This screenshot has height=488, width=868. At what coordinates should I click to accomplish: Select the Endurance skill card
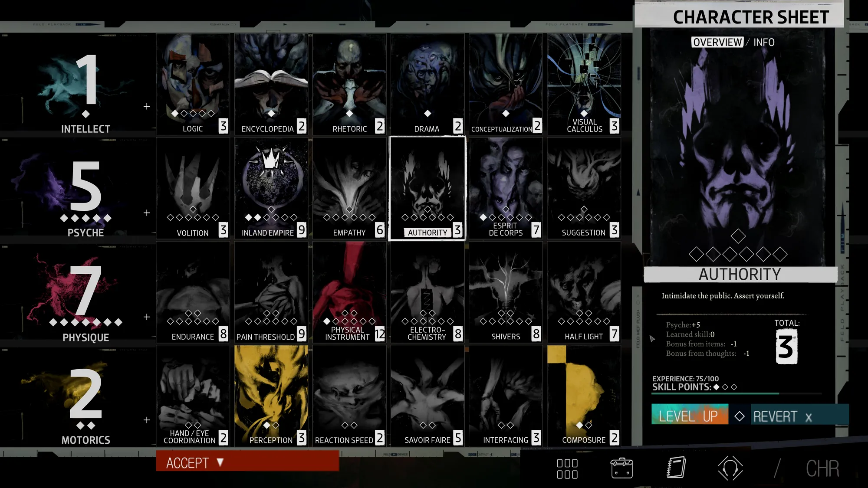(x=193, y=292)
